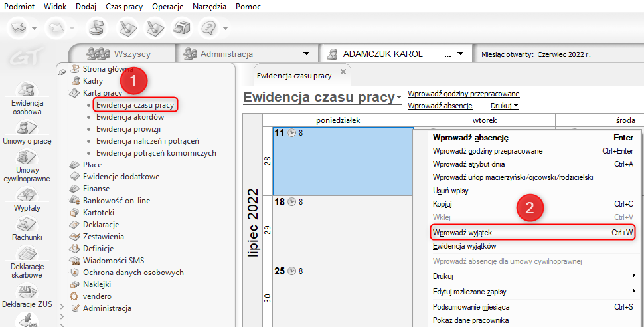
Task: Select the day 18 calendar cell
Action: pyautogui.click(x=343, y=231)
